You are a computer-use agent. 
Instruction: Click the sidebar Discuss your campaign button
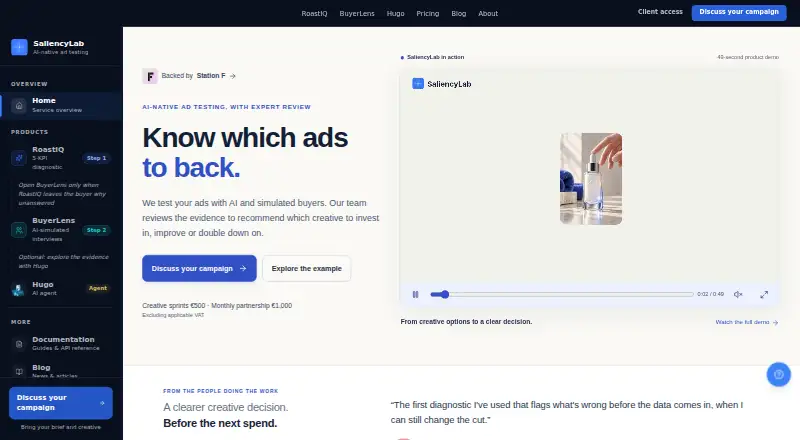(61, 403)
